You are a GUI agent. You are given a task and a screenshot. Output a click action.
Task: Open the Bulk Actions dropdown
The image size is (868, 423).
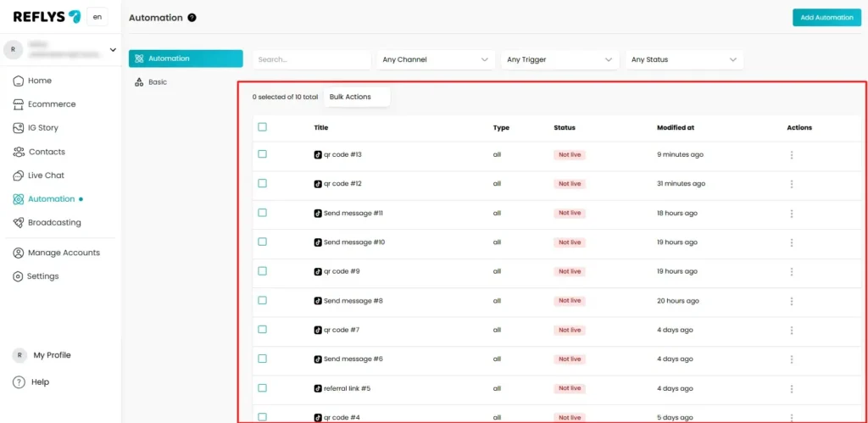point(357,97)
